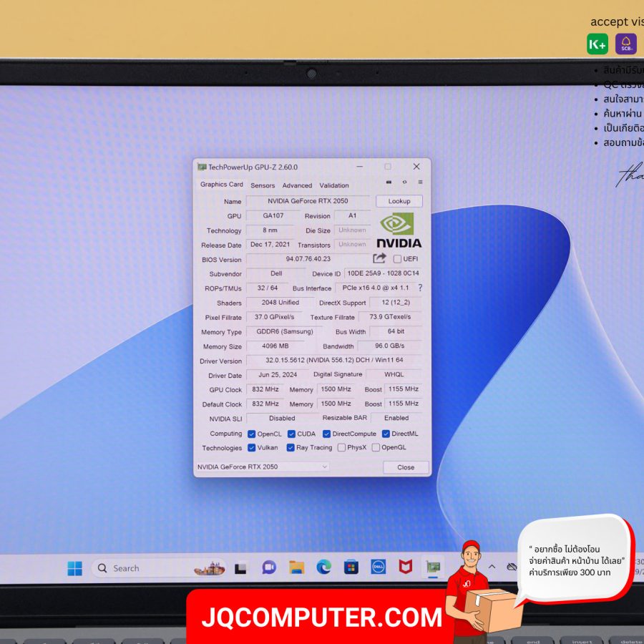Toggle the PhysX checkbox
The image size is (644, 644).
click(341, 448)
